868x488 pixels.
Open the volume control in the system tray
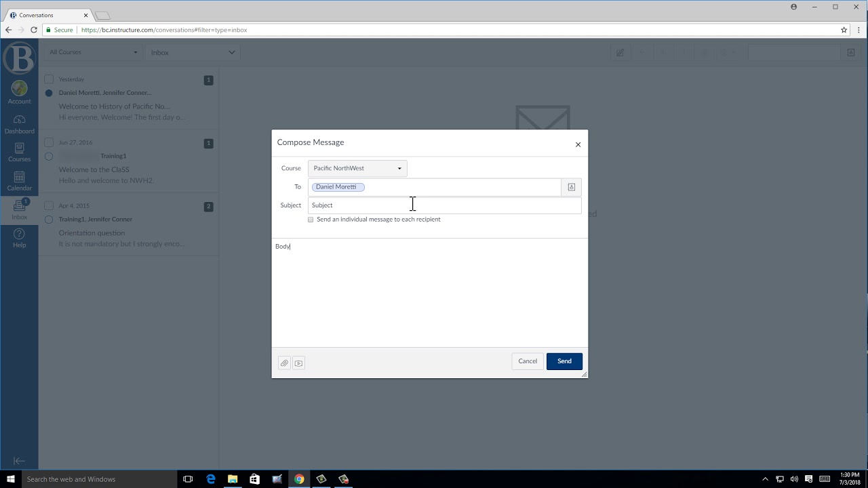click(793, 479)
